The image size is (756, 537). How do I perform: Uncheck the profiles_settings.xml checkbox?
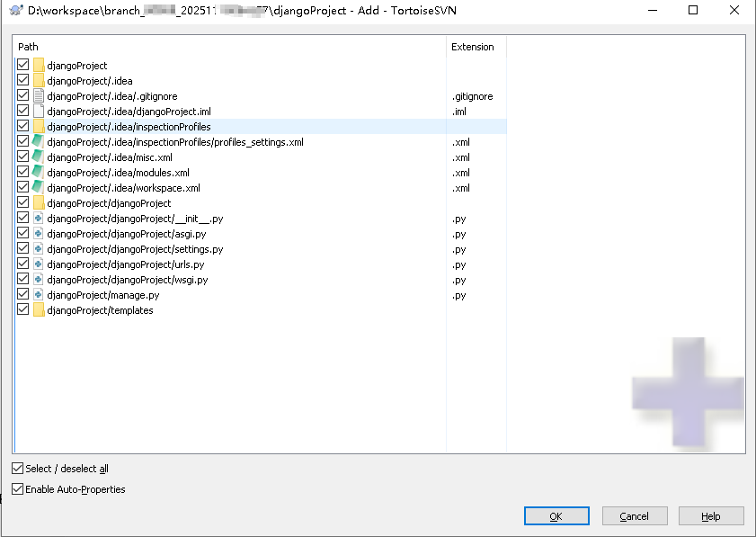tap(23, 141)
